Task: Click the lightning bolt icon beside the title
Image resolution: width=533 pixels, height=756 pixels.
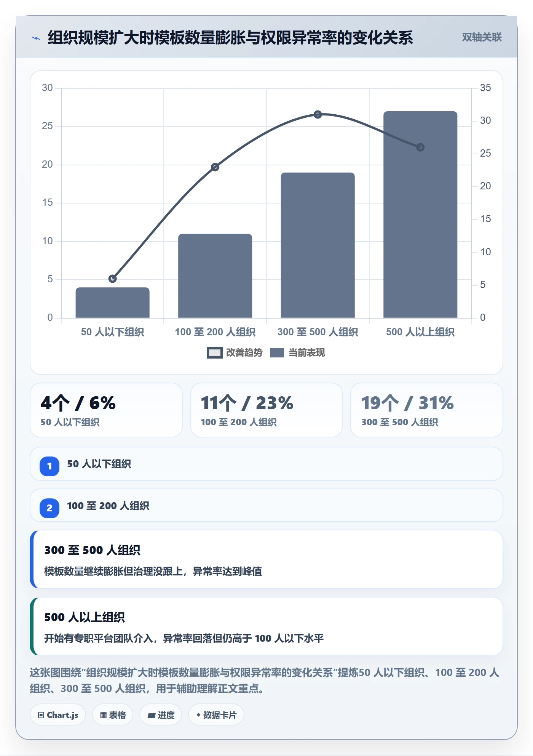Action: pos(36,38)
